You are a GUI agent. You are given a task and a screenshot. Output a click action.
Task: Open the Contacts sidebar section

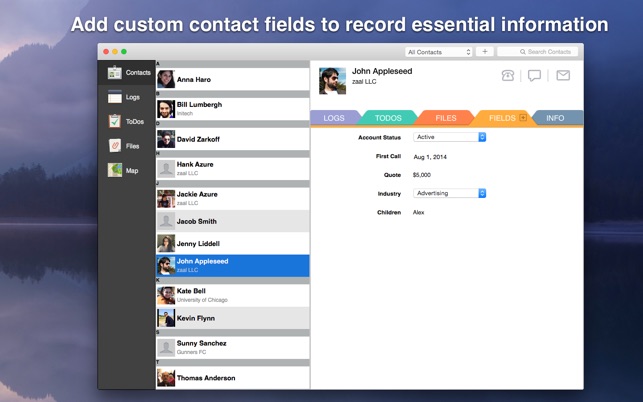click(126, 73)
